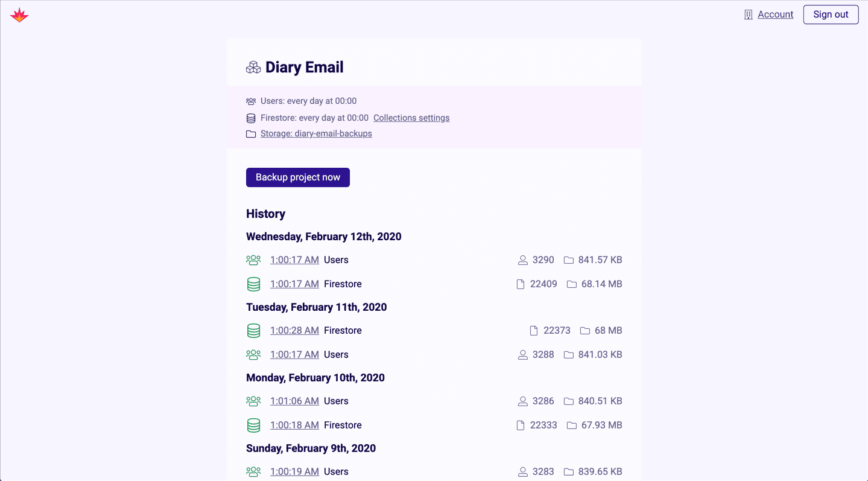
Task: Open the 1:00:17 AM Users backup on Feb 12th
Action: pyautogui.click(x=294, y=260)
